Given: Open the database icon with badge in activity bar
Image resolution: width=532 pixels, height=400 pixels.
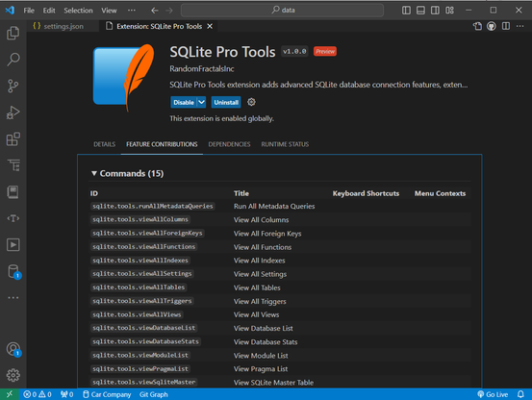Looking at the screenshot, I should [13, 271].
